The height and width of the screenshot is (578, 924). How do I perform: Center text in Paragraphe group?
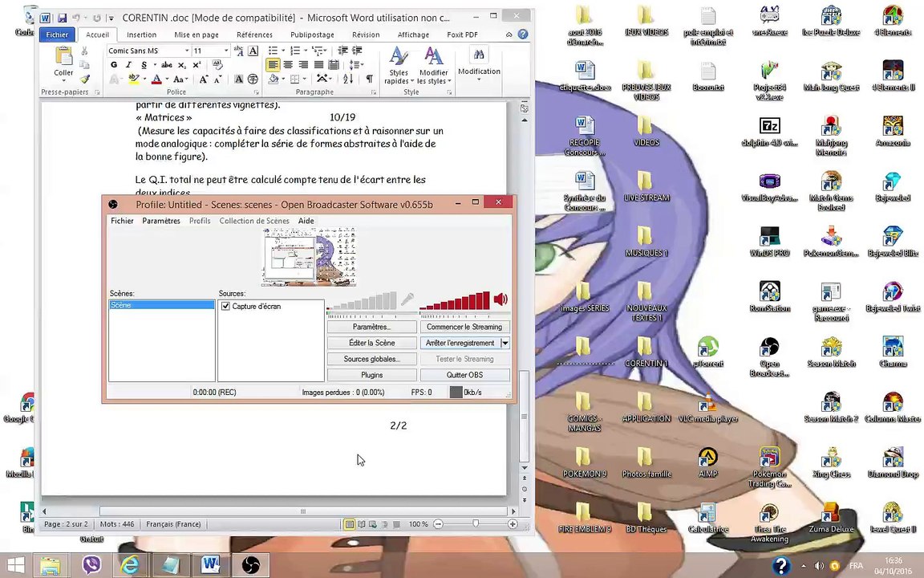[288, 65]
